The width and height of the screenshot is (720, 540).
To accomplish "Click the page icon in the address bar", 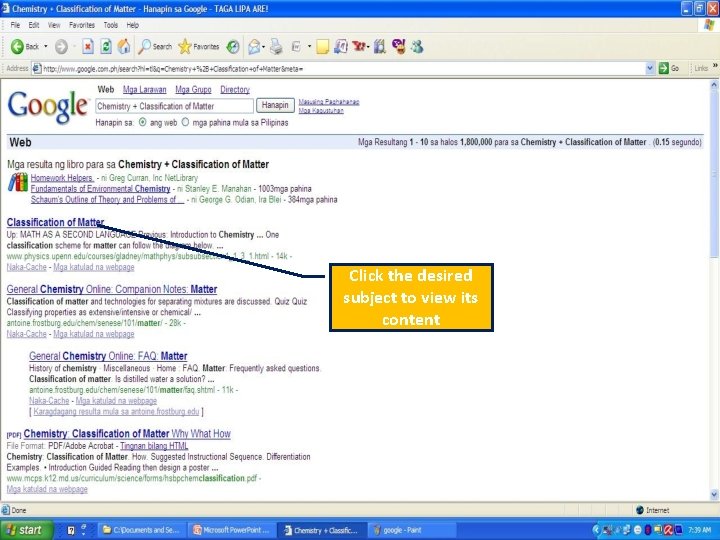I will 36,69.
